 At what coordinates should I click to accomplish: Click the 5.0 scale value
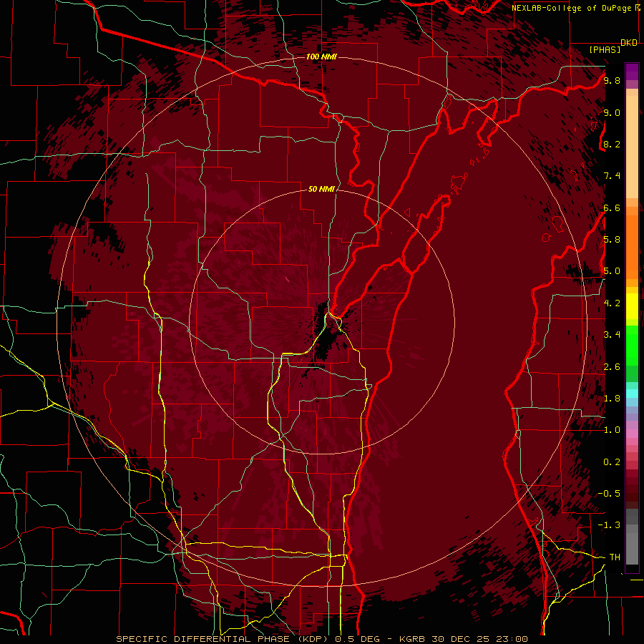612,271
